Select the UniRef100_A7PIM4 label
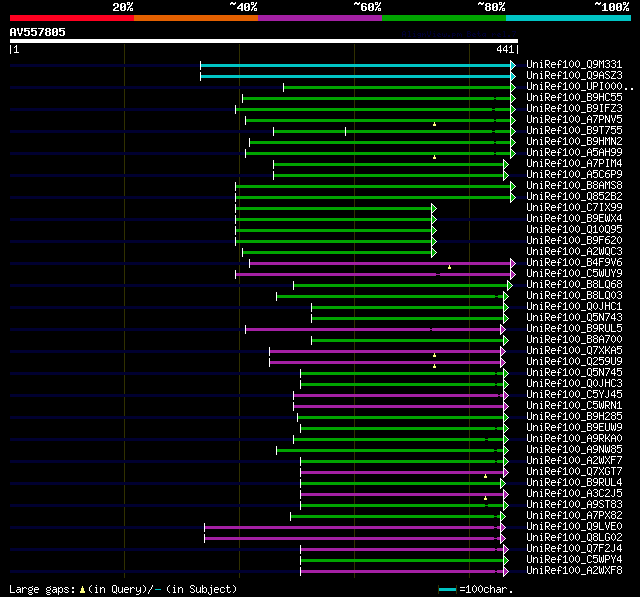Viewport: 640px width, 597px height. pos(574,164)
